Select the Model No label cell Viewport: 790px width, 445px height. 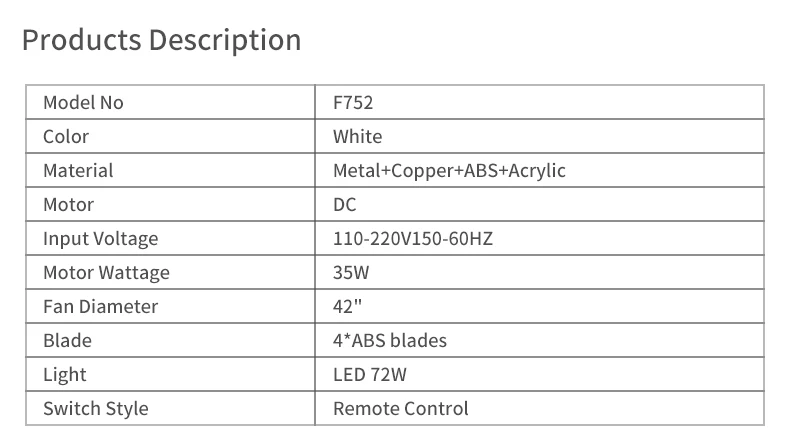(x=83, y=102)
